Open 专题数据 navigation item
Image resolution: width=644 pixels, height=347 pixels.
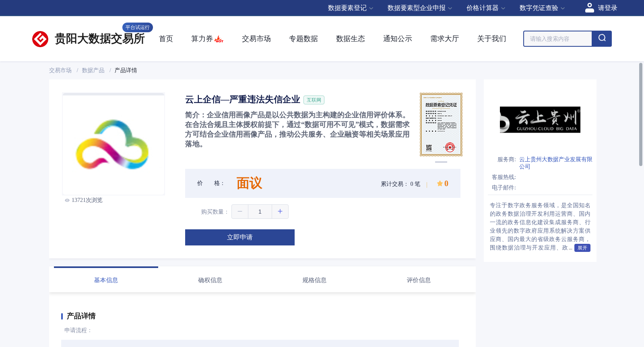tap(303, 39)
